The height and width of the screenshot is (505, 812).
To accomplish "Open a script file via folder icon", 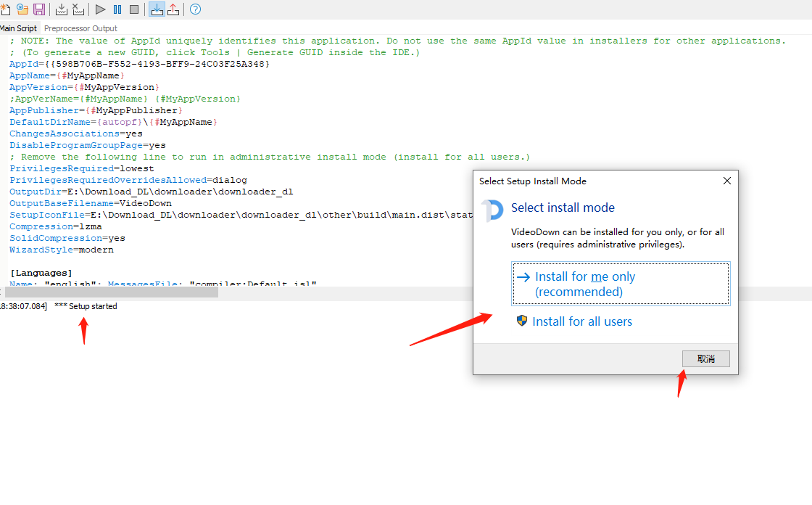I will tap(22, 9).
